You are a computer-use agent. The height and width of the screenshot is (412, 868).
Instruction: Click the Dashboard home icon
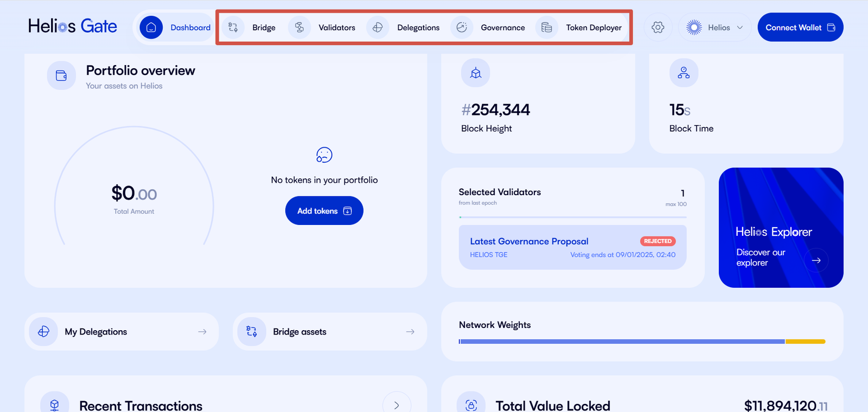pos(151,28)
